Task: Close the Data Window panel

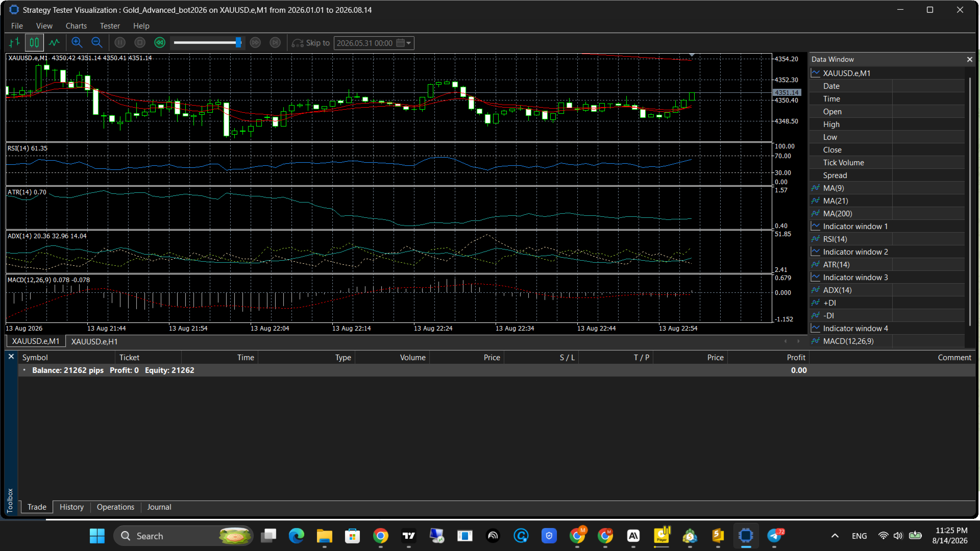Action: pyautogui.click(x=969, y=60)
